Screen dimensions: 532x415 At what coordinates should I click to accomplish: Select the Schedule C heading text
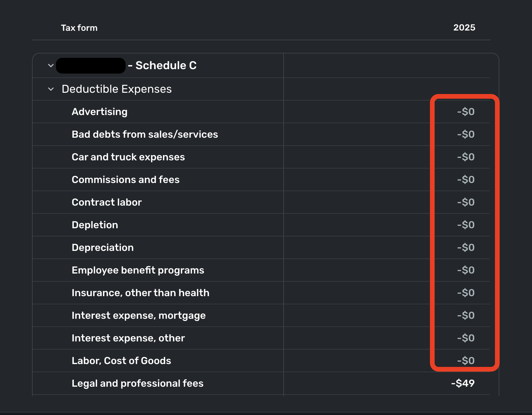[166, 65]
